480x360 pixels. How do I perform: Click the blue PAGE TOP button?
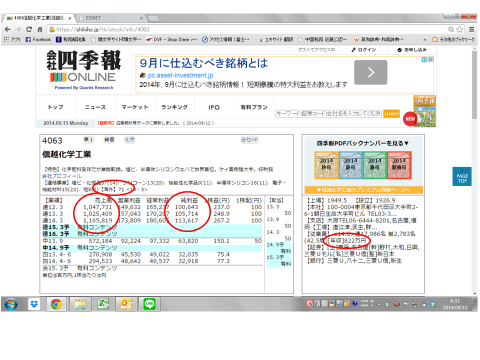coord(462,176)
